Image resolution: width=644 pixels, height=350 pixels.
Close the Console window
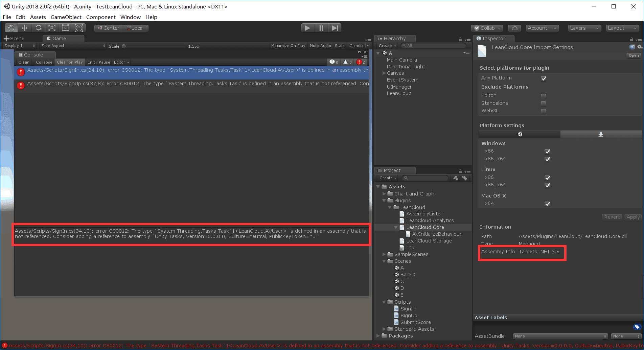coord(365,52)
